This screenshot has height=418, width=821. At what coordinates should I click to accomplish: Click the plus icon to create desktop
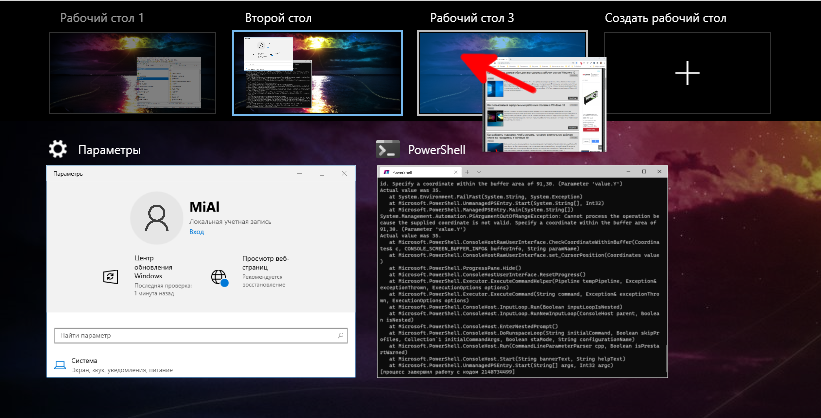pos(686,72)
